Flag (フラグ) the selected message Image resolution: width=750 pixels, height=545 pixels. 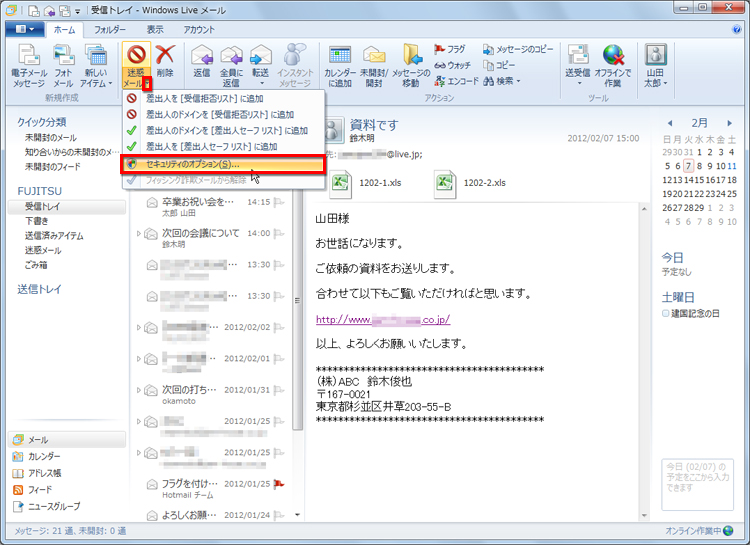click(x=450, y=49)
